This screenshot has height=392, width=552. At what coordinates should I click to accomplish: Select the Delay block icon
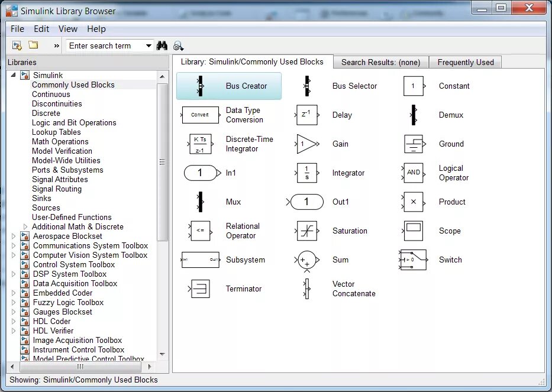pyautogui.click(x=306, y=115)
